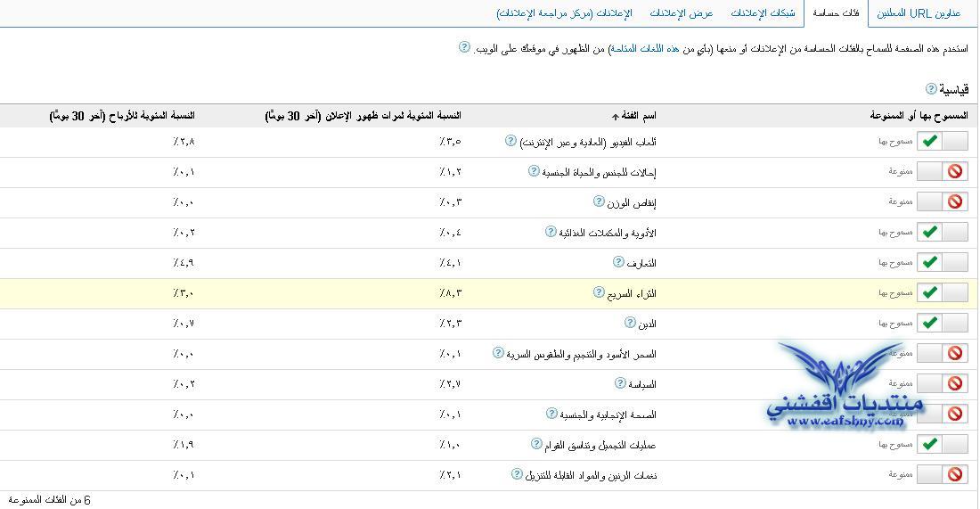The image size is (980, 509).
Task: Toggle allowed switch for الثراء السريع row
Action: point(942,292)
